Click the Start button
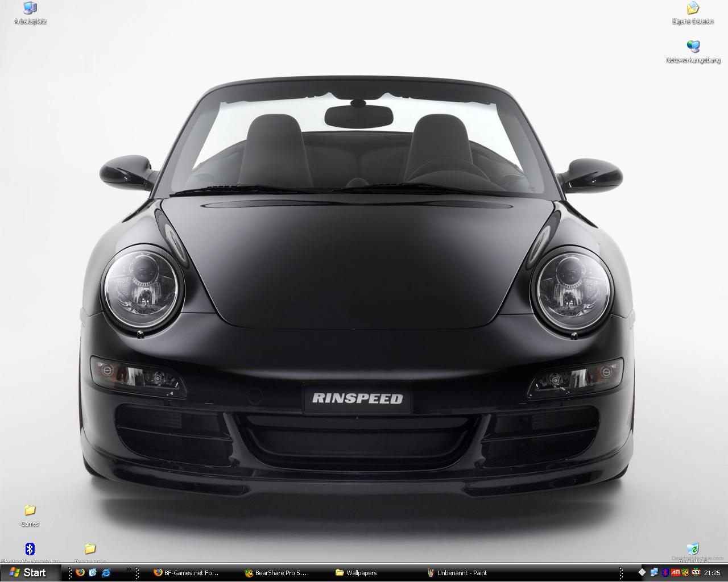 tap(31, 572)
